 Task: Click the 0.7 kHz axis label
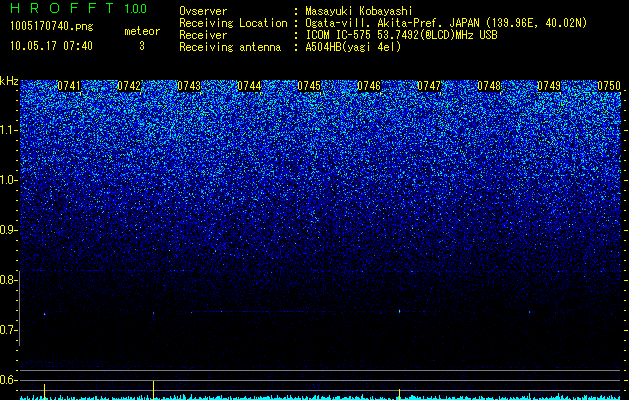point(8,330)
